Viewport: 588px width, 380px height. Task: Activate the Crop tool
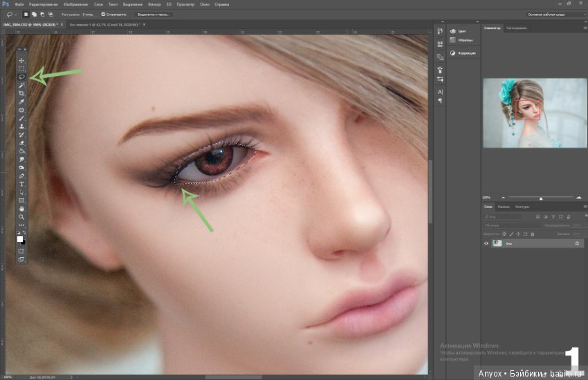(21, 93)
